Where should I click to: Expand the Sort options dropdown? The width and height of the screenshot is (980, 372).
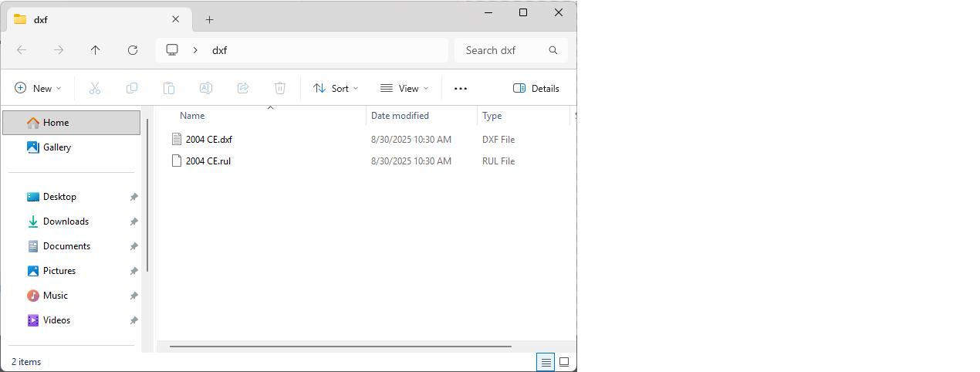[336, 89]
